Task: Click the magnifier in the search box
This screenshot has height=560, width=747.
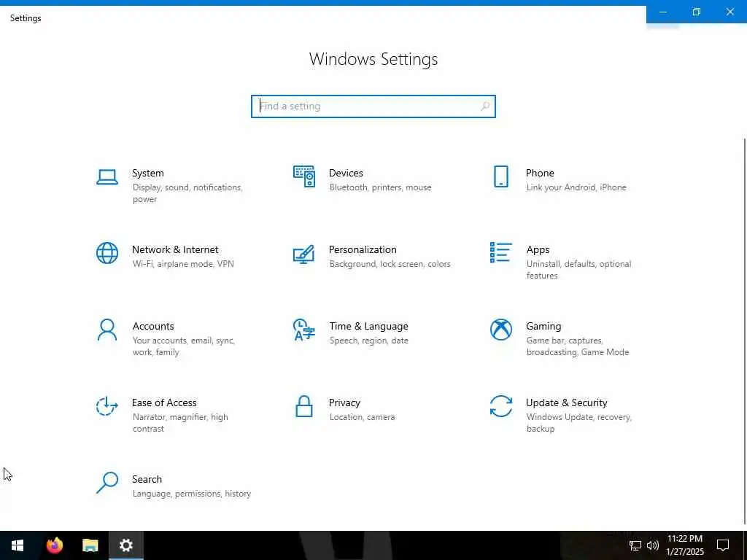Action: pos(485,106)
